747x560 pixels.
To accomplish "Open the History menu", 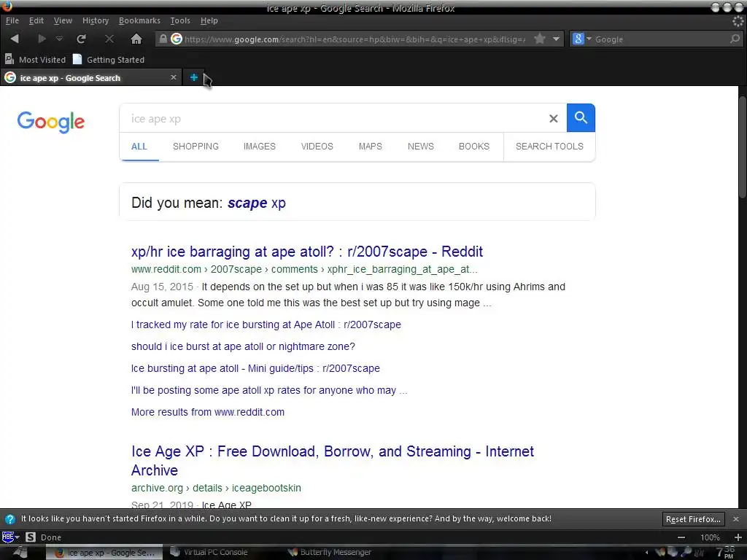I will click(96, 20).
